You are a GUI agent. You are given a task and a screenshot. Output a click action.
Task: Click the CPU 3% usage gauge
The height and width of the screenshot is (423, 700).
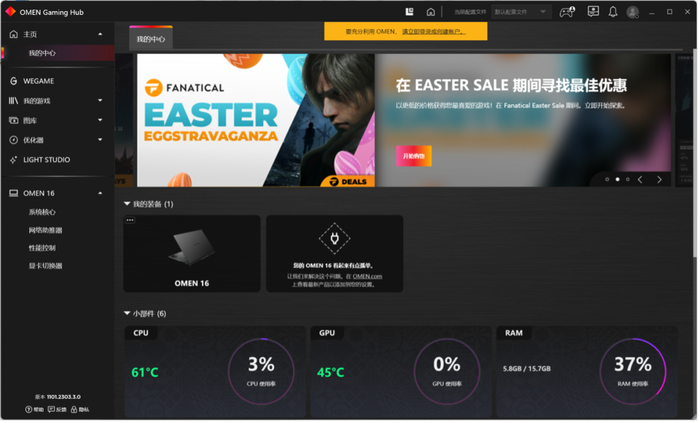click(261, 371)
